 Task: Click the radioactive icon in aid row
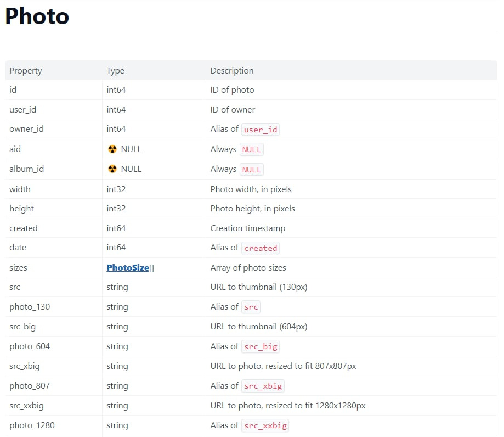(x=112, y=149)
